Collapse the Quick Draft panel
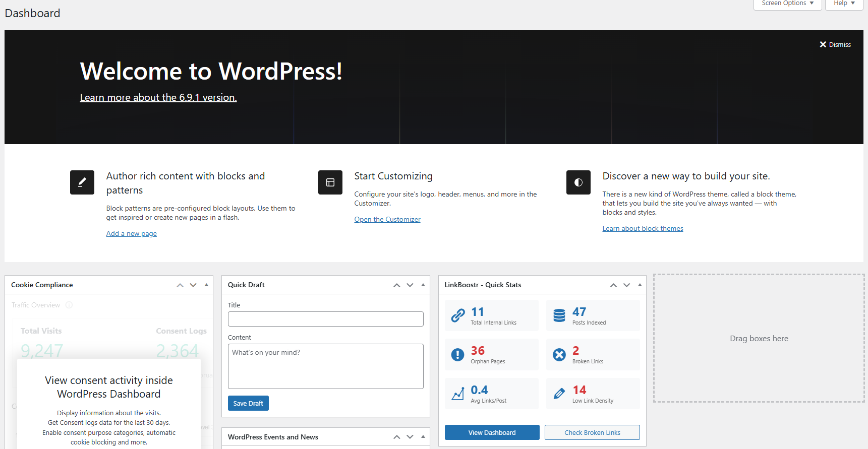Viewport: 868px width, 449px height. click(x=423, y=285)
